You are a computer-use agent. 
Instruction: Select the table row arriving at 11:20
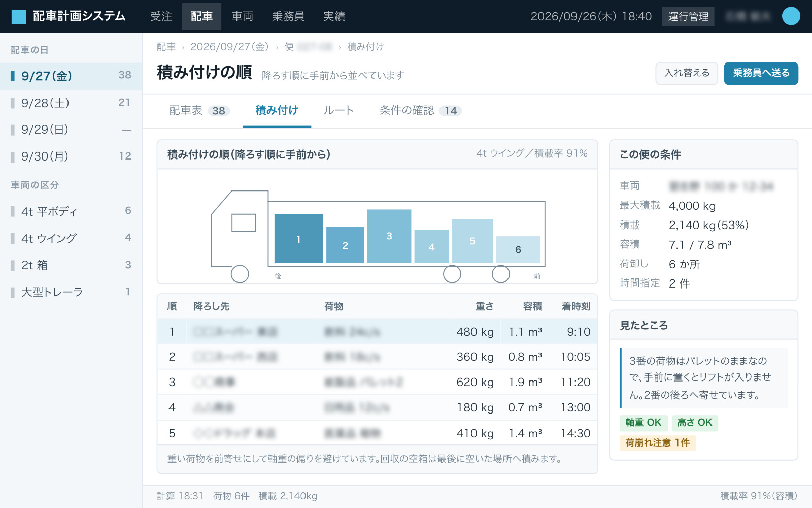pos(377,382)
